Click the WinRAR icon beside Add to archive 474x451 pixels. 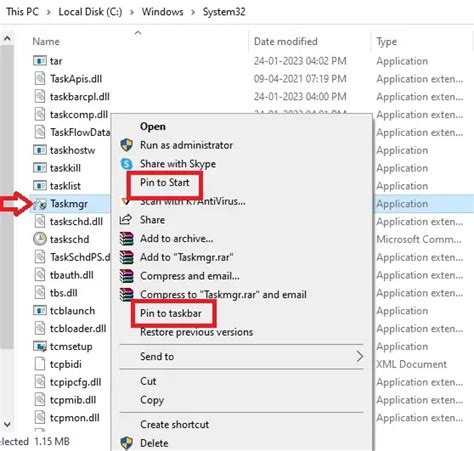126,239
